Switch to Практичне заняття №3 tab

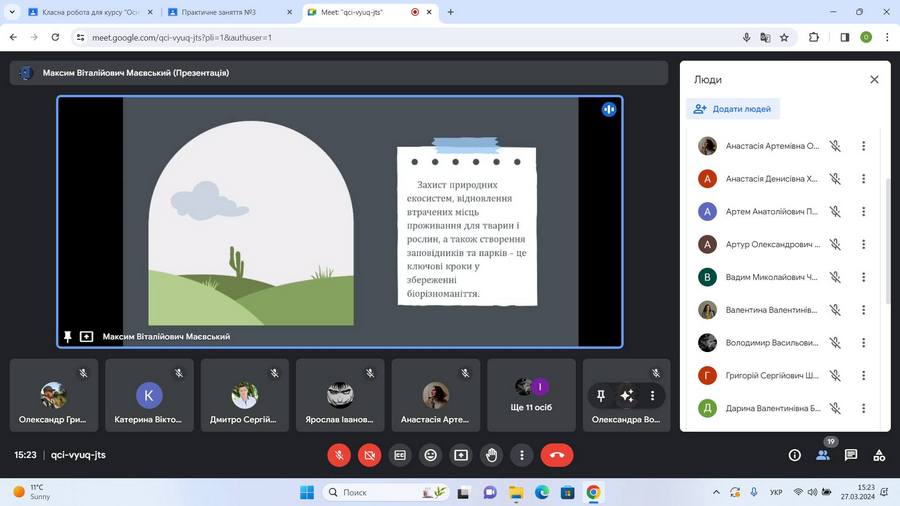pyautogui.click(x=230, y=12)
